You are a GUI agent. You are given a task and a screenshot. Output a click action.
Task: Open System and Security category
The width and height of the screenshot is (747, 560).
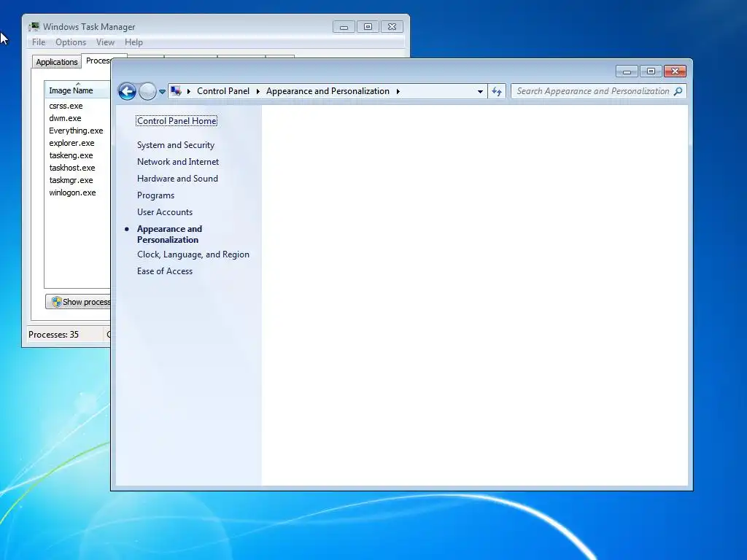tap(176, 145)
